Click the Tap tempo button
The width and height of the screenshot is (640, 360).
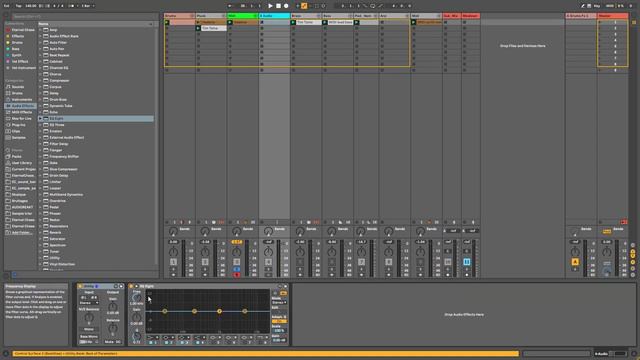pyautogui.click(x=18, y=6)
